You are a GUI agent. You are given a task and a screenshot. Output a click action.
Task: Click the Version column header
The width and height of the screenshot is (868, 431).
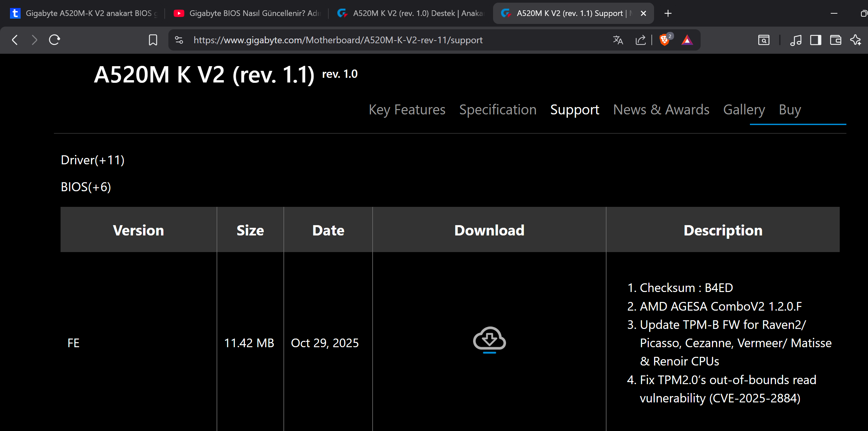coord(138,230)
